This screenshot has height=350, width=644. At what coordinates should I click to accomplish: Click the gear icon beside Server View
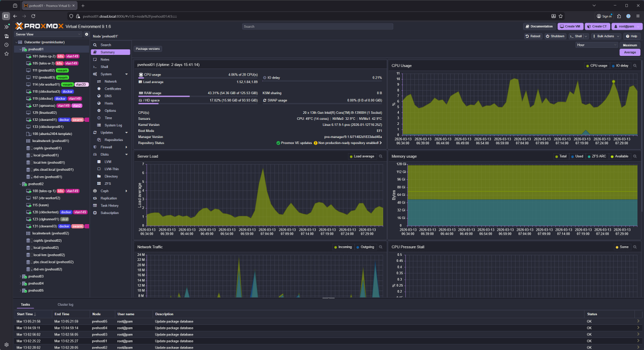(86, 34)
